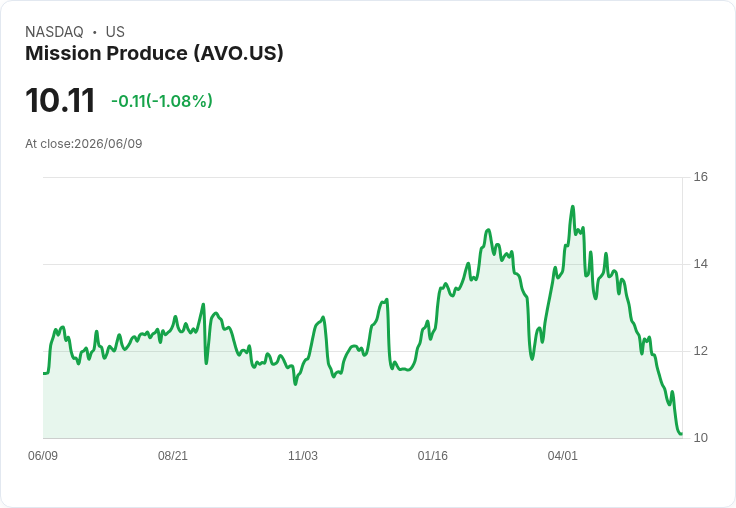Click the highest peak of the price line

pyautogui.click(x=573, y=207)
